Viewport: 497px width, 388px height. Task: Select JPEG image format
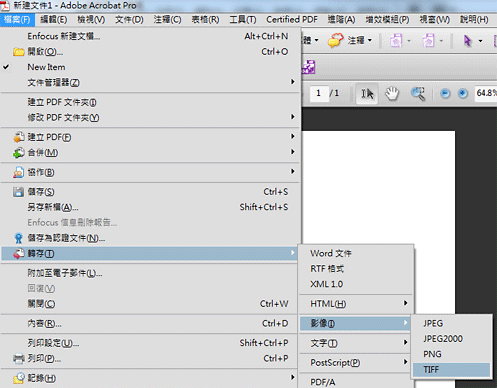click(452, 323)
